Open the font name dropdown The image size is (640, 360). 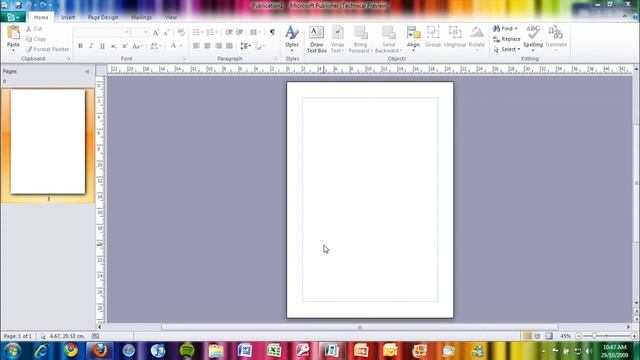tap(127, 32)
